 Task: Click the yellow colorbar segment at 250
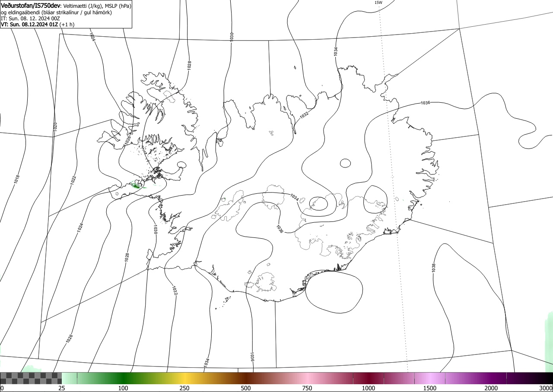(x=184, y=378)
